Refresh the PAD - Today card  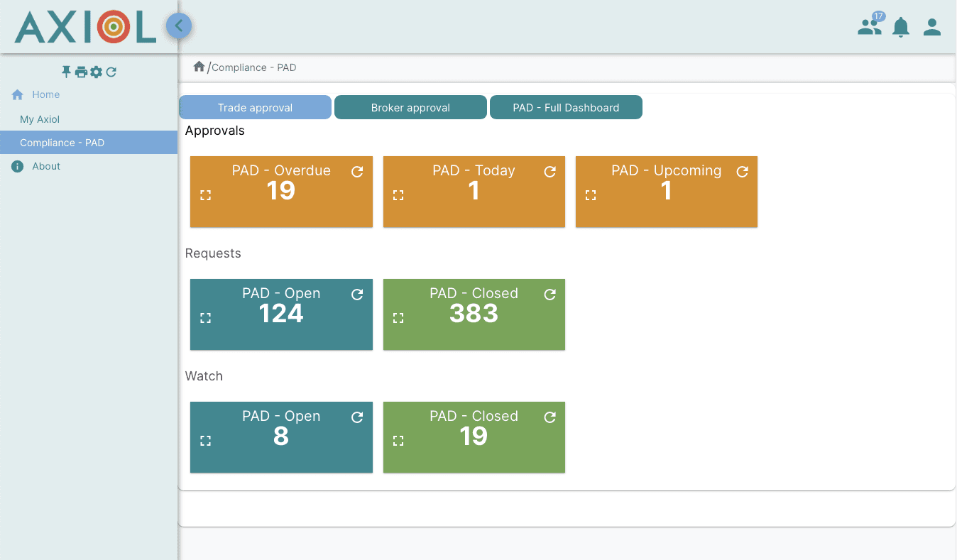click(549, 172)
